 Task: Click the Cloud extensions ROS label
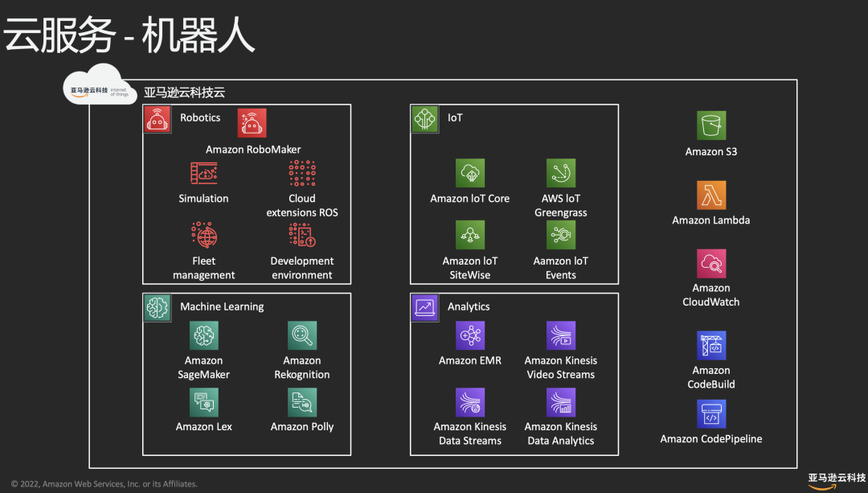[x=302, y=206]
